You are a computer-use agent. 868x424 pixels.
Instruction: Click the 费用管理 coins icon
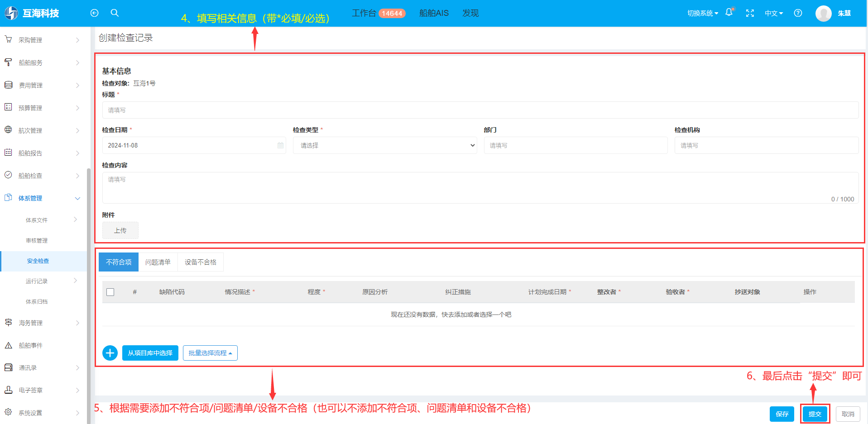click(x=8, y=85)
